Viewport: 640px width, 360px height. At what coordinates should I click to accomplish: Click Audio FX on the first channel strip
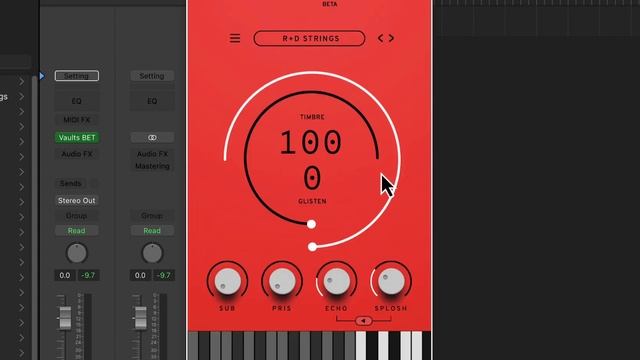coord(77,154)
